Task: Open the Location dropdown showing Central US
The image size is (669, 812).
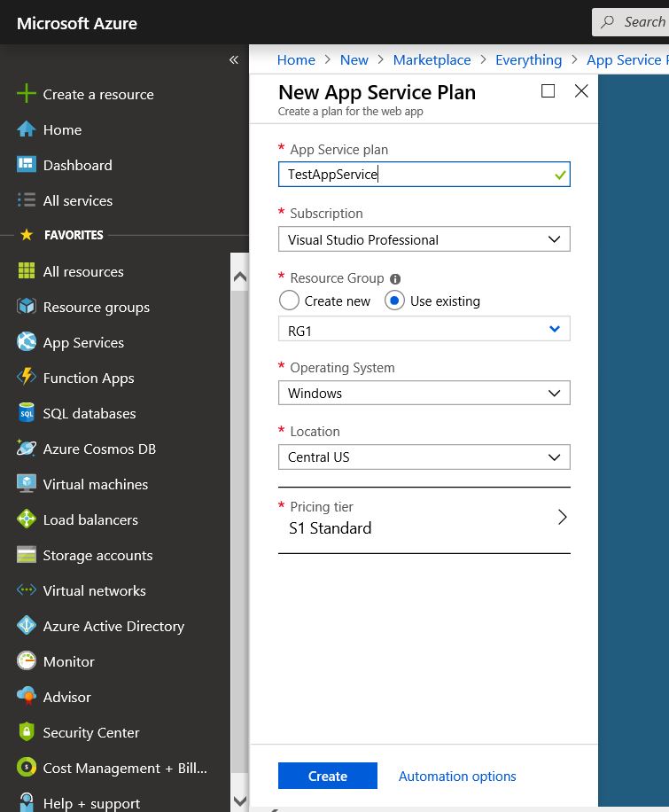Action: click(424, 457)
